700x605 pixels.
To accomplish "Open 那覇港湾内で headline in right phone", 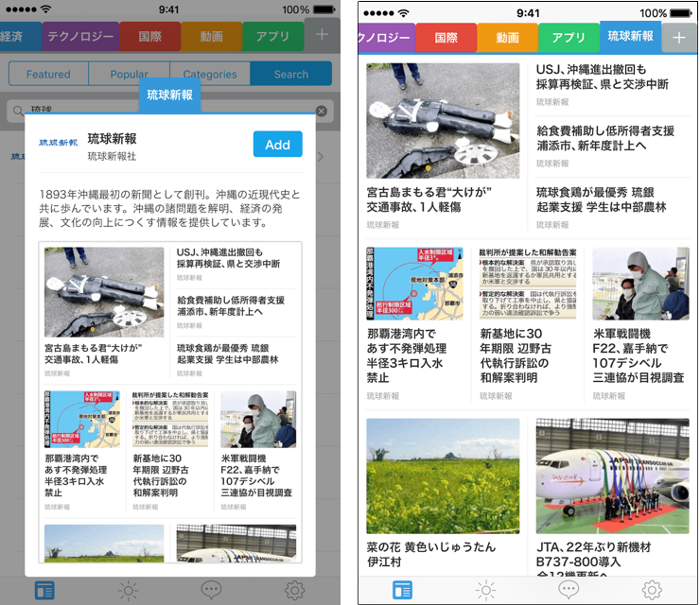I will coord(407,355).
